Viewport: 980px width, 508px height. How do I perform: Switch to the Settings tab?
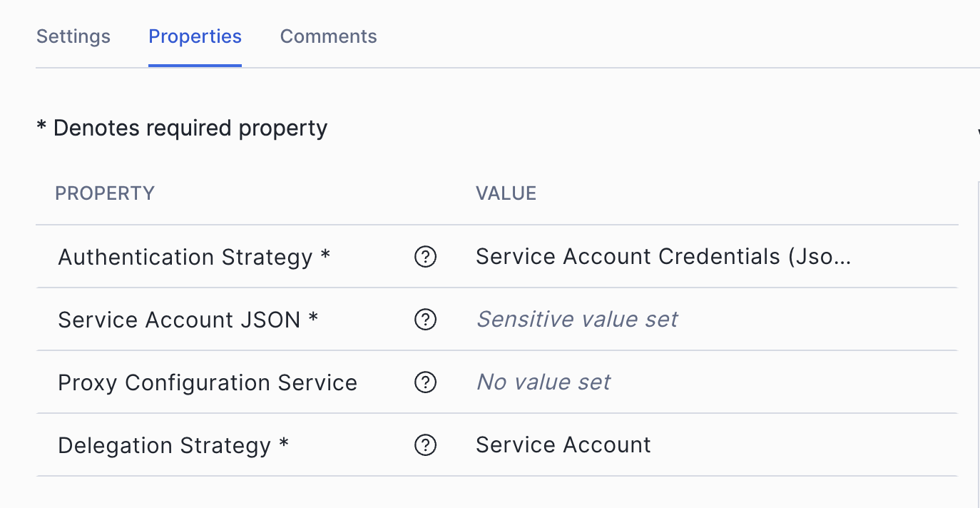[x=73, y=36]
